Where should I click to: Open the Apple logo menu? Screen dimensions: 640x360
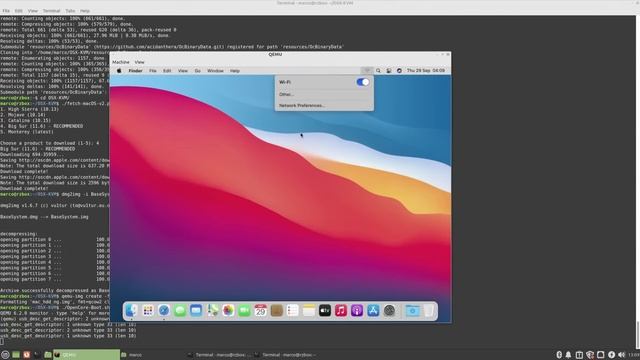(x=119, y=71)
